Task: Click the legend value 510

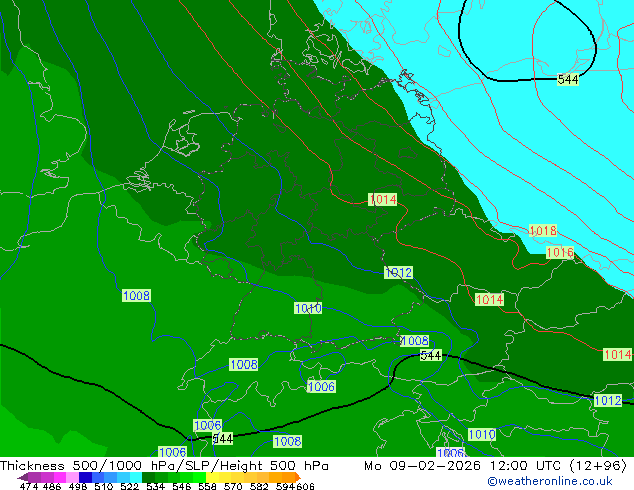Action: click(104, 486)
